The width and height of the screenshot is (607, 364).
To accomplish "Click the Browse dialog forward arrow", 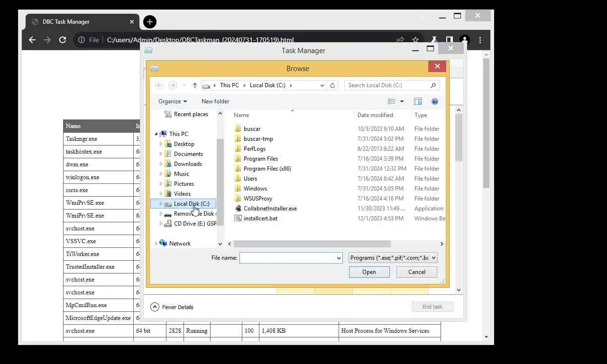I will click(173, 85).
